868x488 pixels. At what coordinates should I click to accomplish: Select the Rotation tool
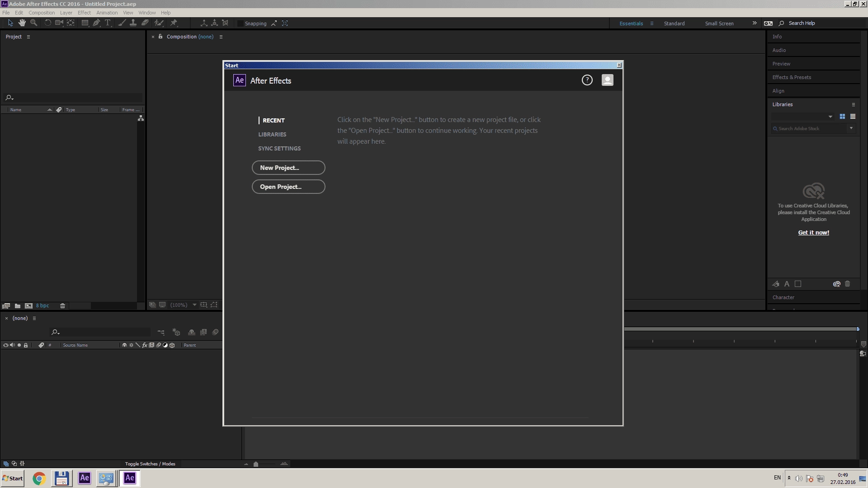click(47, 23)
